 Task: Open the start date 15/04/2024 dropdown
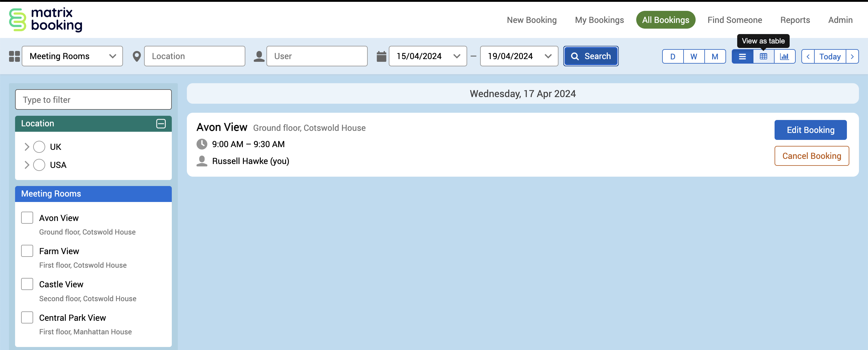(427, 56)
